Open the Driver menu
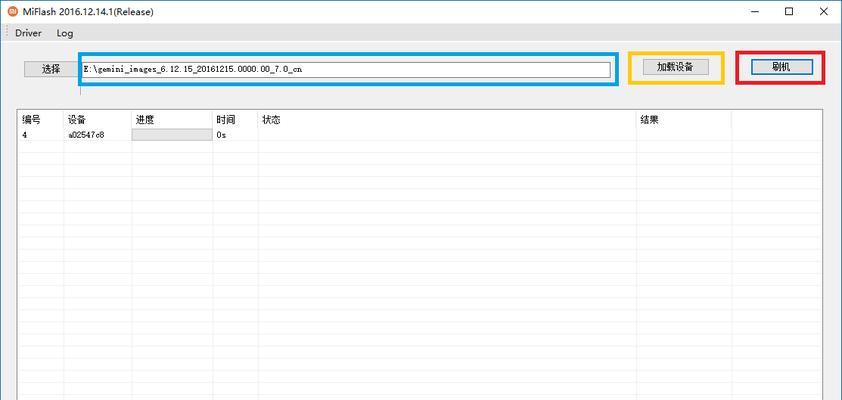 tap(28, 33)
